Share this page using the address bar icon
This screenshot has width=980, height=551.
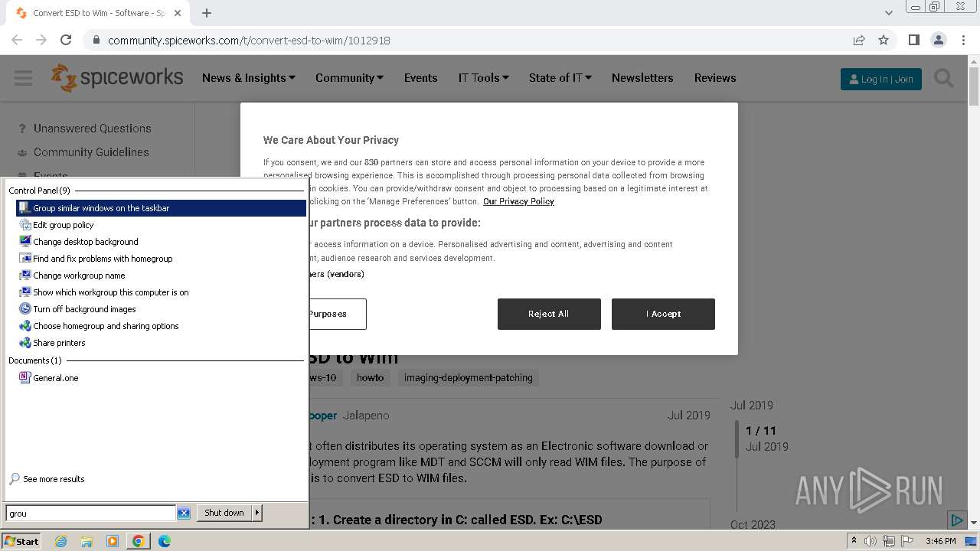859,40
